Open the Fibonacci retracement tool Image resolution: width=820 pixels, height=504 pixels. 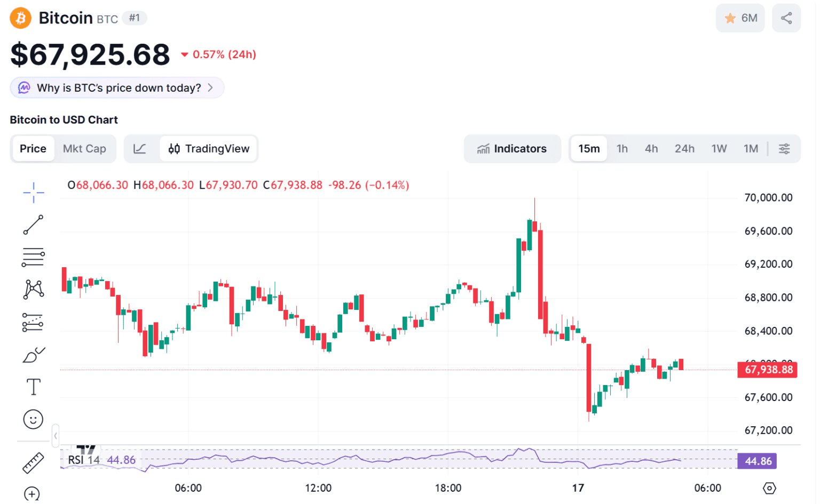click(x=33, y=257)
